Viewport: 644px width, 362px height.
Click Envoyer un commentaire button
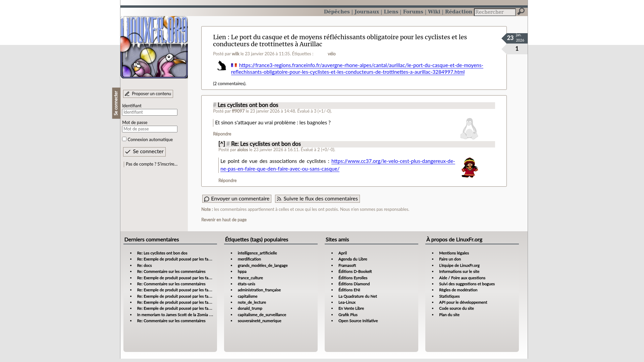(236, 199)
